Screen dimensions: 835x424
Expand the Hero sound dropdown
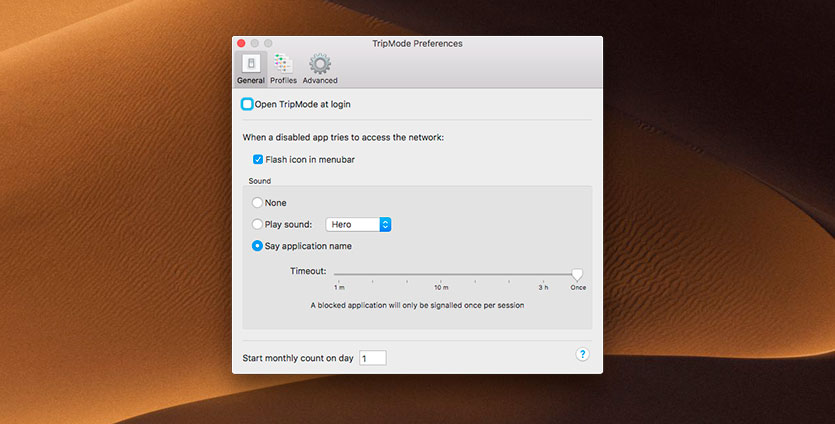(358, 225)
